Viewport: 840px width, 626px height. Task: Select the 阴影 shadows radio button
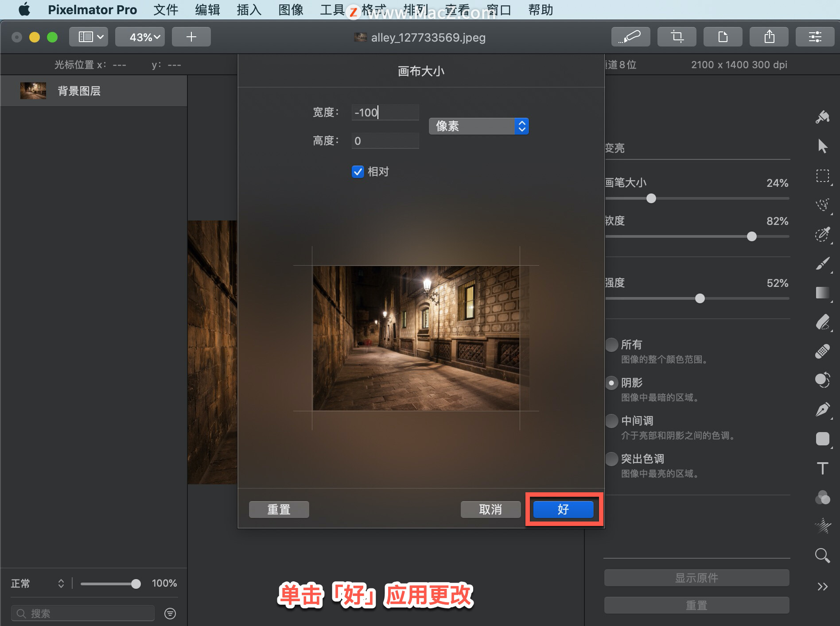611,383
